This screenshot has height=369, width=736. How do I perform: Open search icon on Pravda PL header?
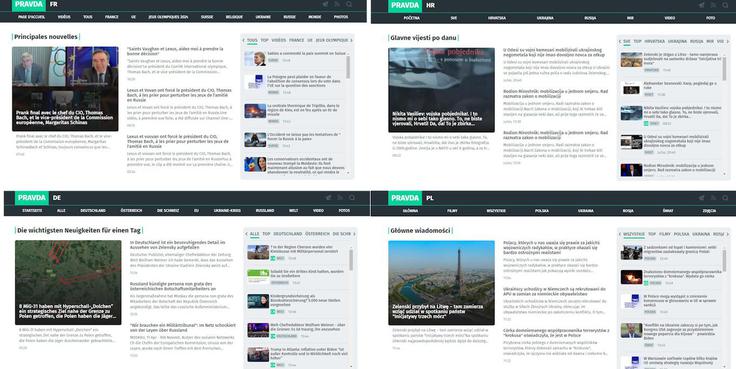[x=726, y=198]
